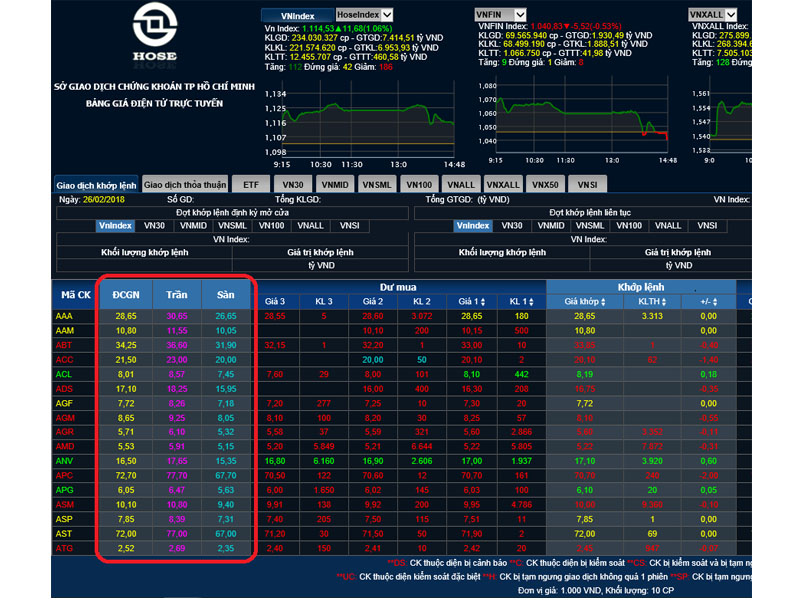Select the VNX50 tab
Image resolution: width=800 pixels, height=600 pixels.
pos(545,185)
